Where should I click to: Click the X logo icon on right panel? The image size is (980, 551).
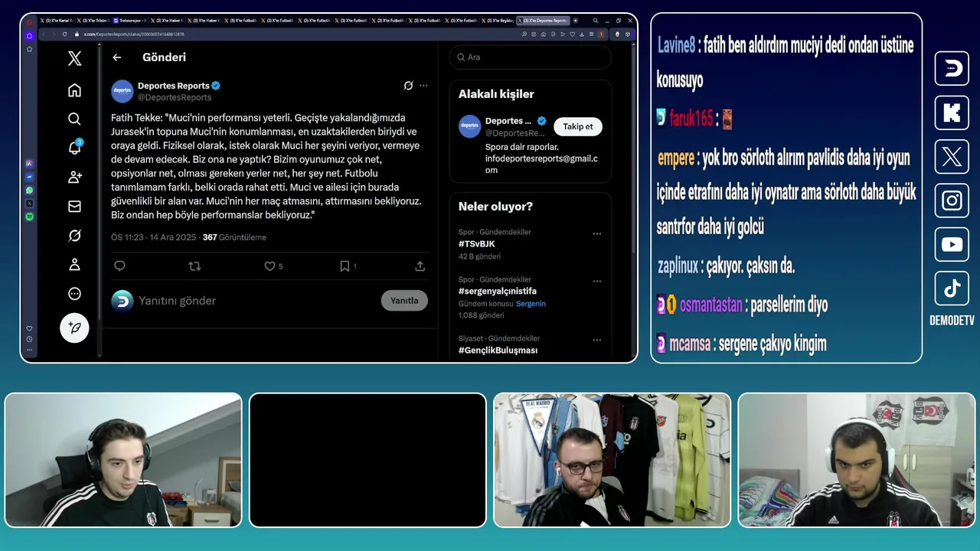point(952,157)
